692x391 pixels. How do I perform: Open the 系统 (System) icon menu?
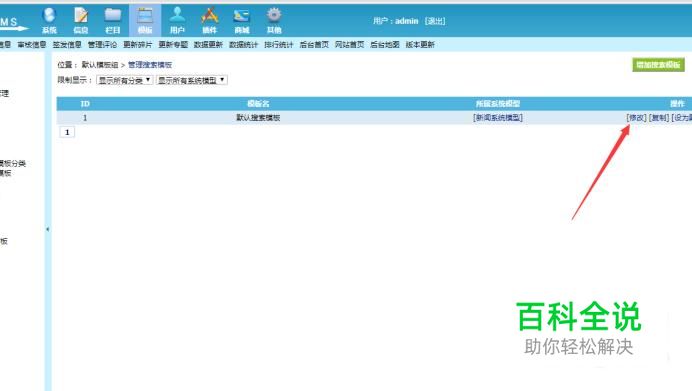[x=49, y=20]
